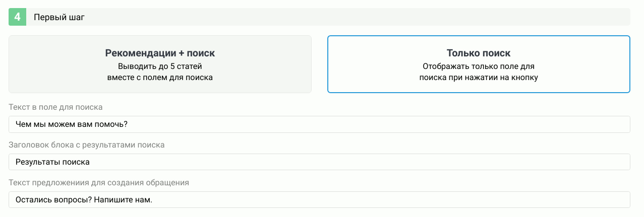Click the empty right end of the "Первый шаг" bar
Viewport: 644px width, 217px height.
580,17
